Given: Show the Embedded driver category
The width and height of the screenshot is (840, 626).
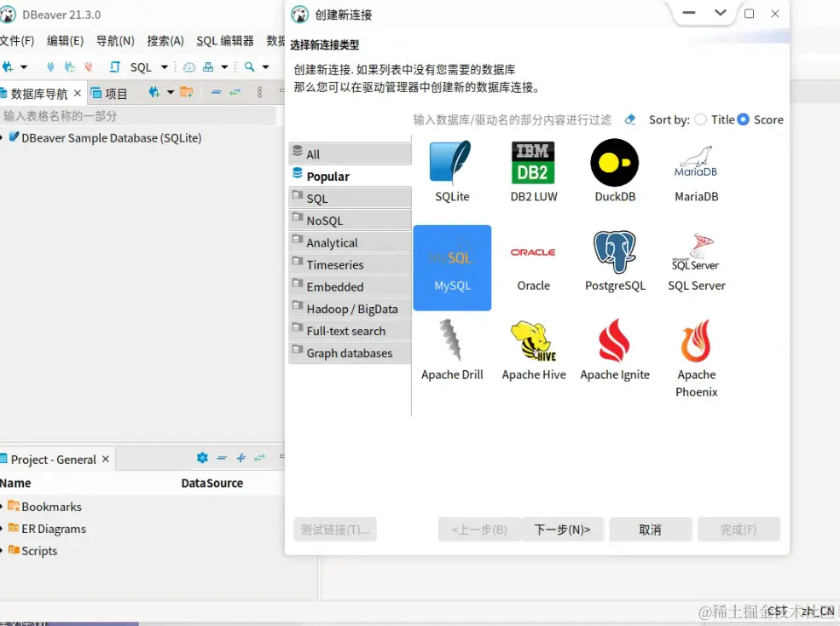Looking at the screenshot, I should pos(350,287).
